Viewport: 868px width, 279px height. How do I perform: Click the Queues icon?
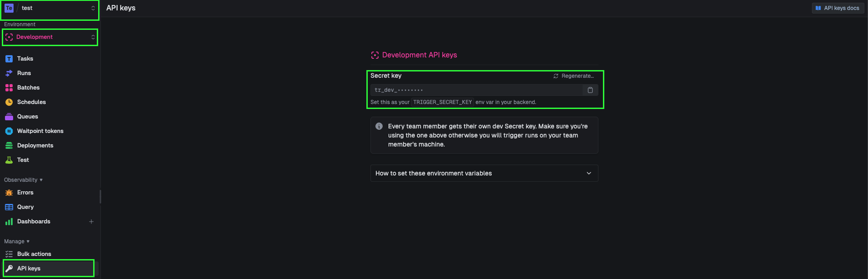point(9,117)
